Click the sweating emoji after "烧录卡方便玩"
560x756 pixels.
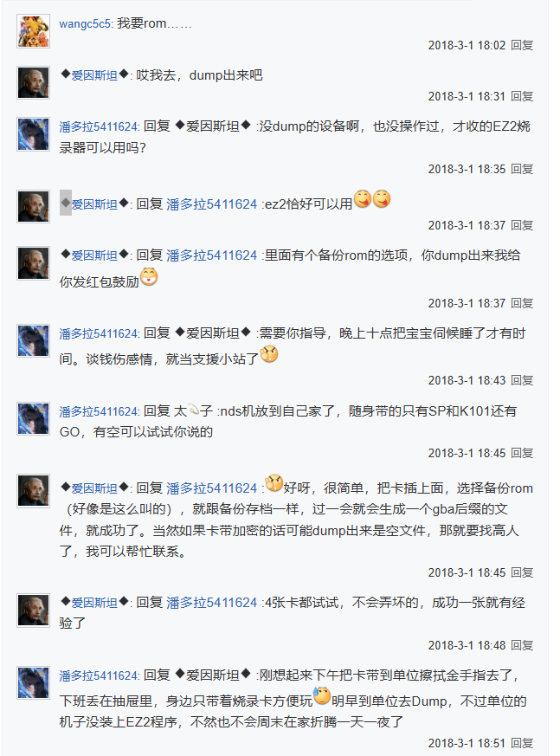pyautogui.click(x=321, y=695)
